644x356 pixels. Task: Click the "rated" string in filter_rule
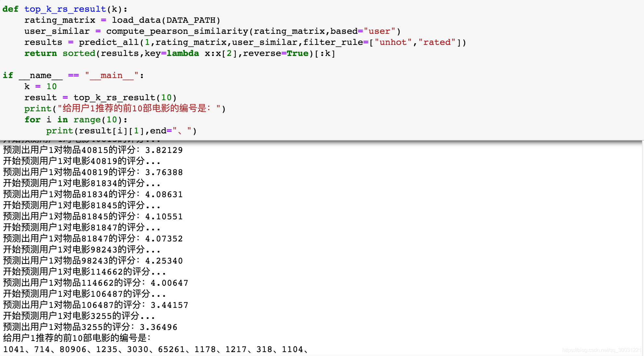click(437, 42)
